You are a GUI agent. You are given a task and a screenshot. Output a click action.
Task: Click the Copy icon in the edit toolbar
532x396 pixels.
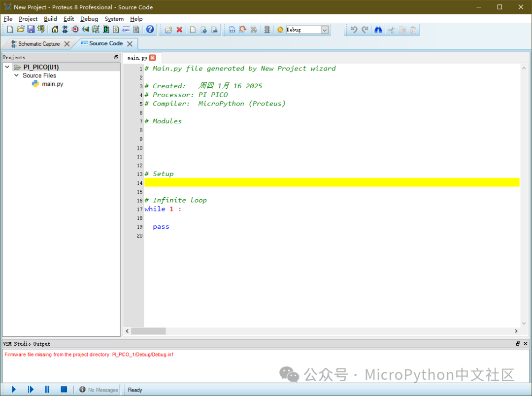402,30
